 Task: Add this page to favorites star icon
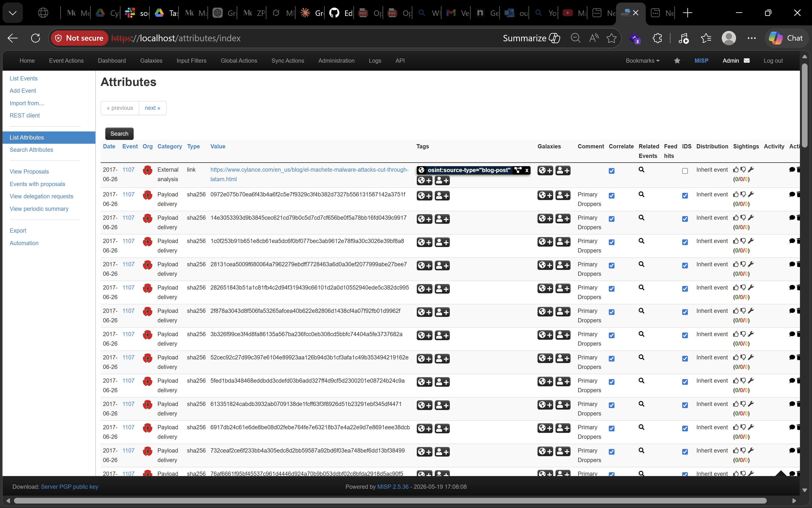click(611, 38)
